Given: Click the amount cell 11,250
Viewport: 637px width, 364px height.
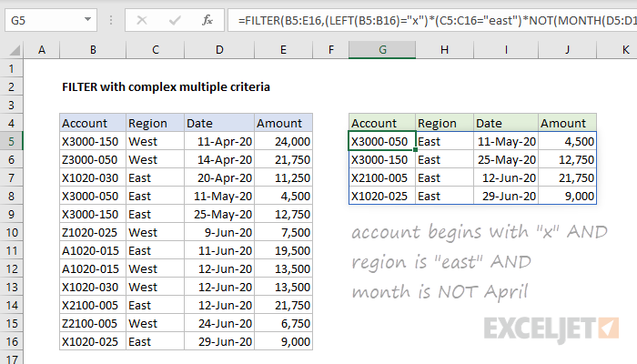Looking at the screenshot, I should tap(284, 178).
